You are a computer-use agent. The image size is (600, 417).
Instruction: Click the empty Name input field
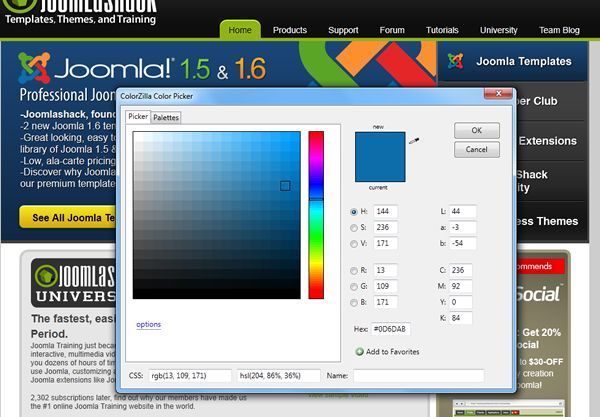419,376
